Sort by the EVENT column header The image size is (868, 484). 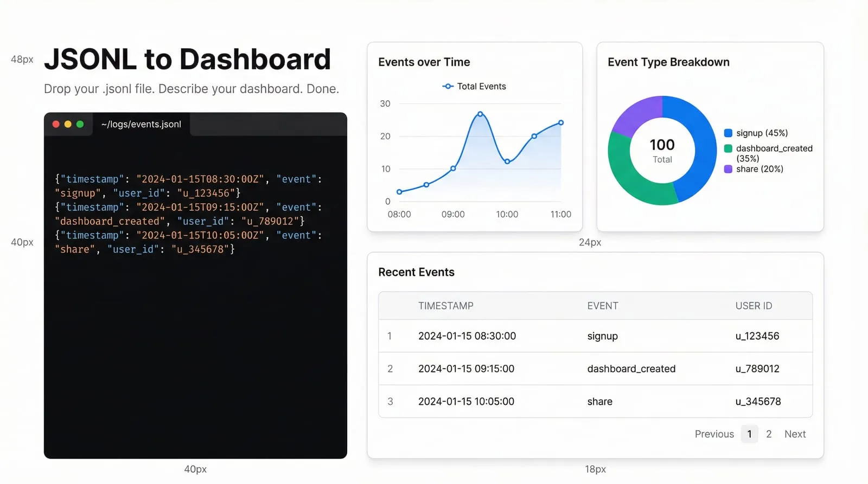603,306
